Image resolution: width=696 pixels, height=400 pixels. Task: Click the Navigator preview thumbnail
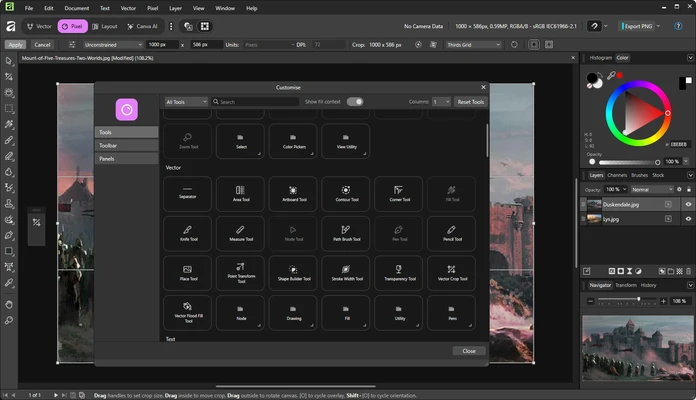coord(637,348)
